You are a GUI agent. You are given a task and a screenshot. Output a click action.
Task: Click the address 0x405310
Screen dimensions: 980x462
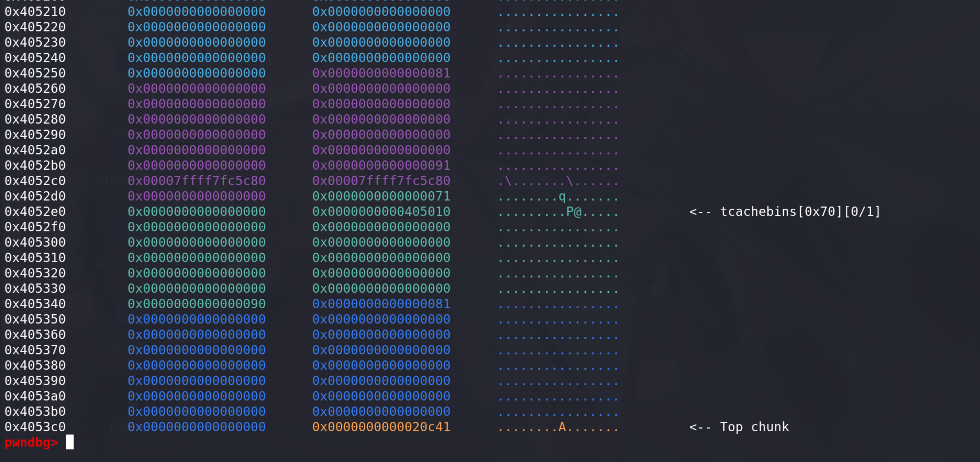click(x=35, y=258)
